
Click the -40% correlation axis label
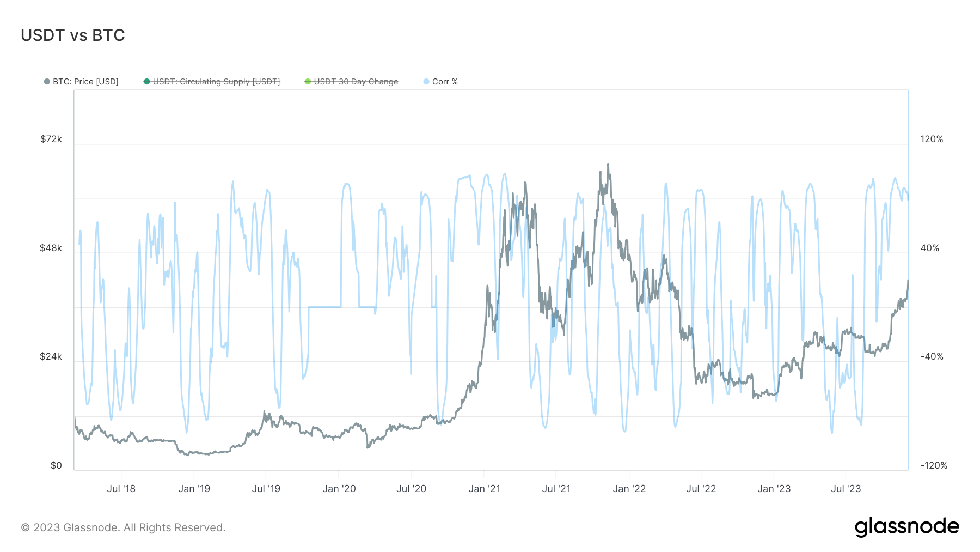pyautogui.click(x=932, y=357)
